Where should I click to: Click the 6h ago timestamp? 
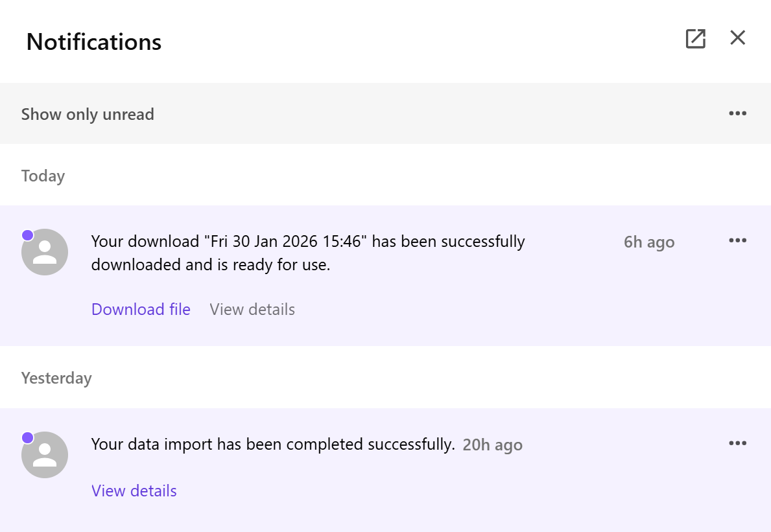click(x=649, y=242)
